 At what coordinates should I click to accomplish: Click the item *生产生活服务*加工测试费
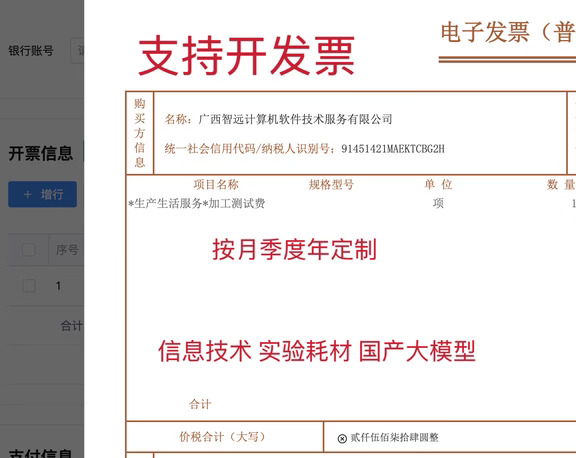click(x=197, y=203)
